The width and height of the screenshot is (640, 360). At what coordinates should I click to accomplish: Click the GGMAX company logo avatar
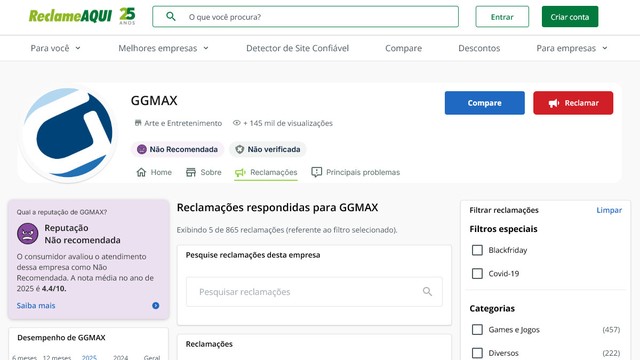(x=68, y=134)
